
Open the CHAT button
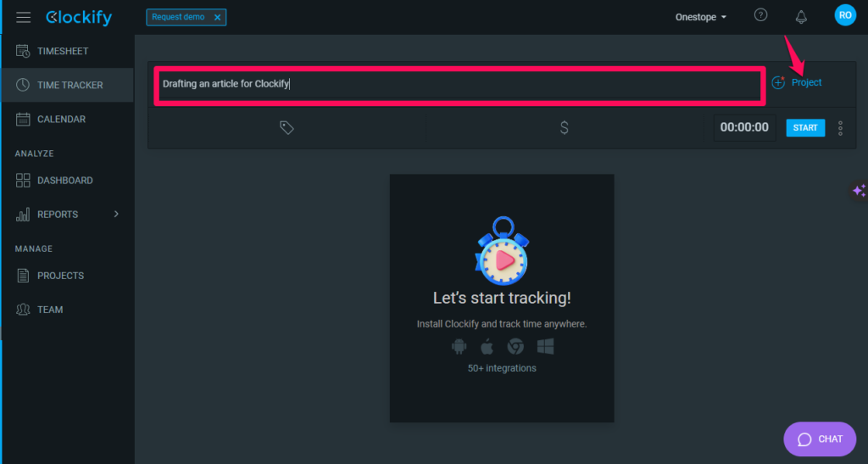click(820, 439)
